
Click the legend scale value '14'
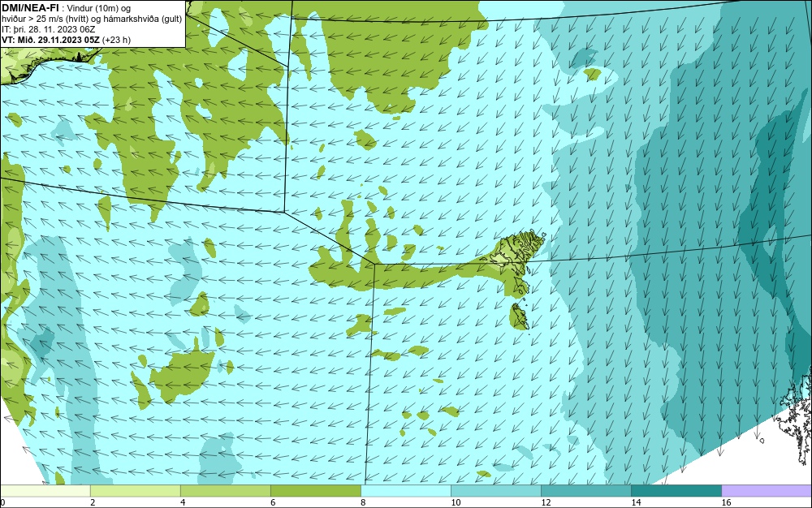click(x=636, y=502)
